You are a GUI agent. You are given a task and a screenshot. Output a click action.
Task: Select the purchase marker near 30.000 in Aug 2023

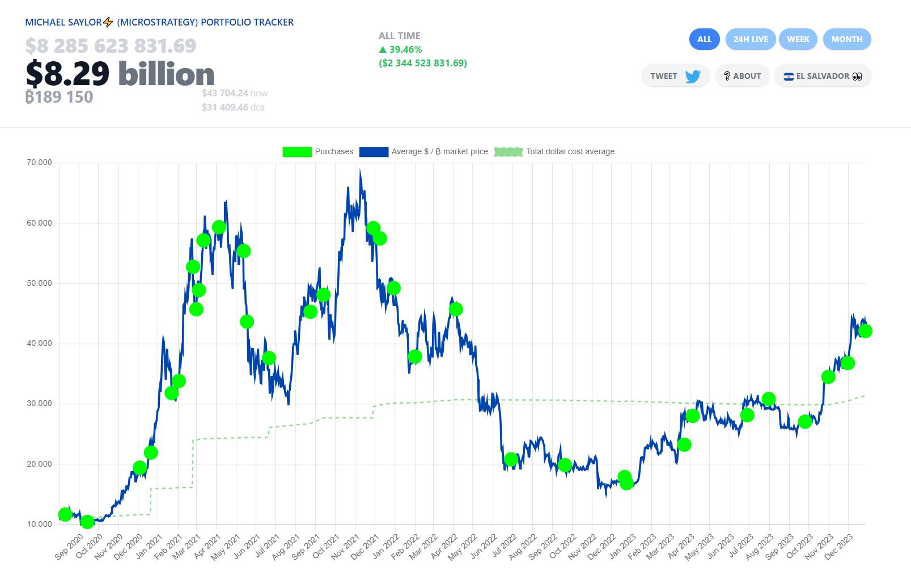pyautogui.click(x=769, y=399)
